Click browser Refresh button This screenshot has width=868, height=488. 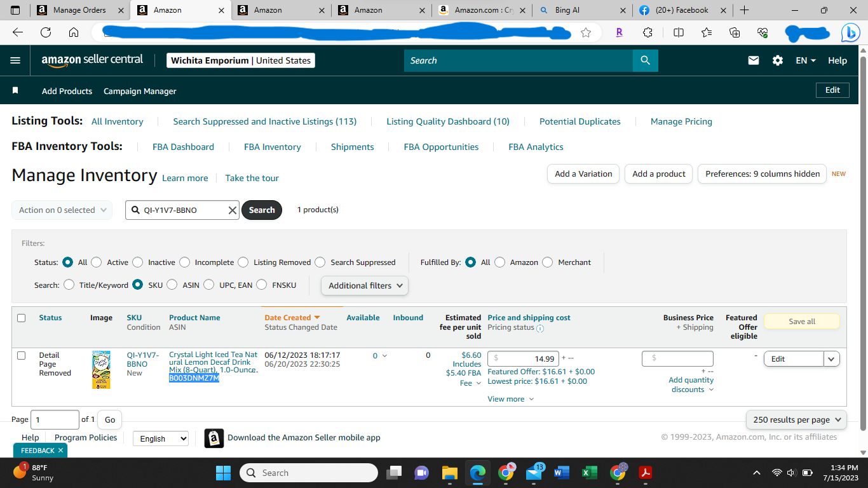[x=46, y=32]
